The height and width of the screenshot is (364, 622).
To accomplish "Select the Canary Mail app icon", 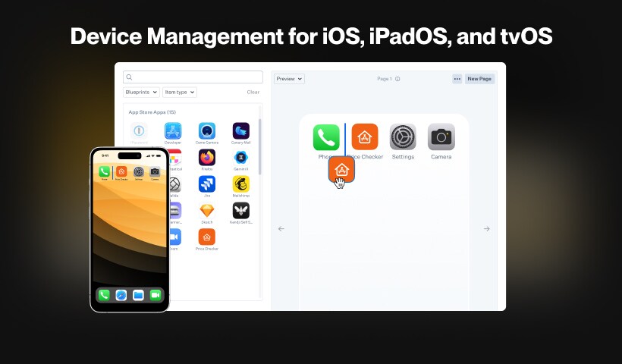I will coord(240,131).
